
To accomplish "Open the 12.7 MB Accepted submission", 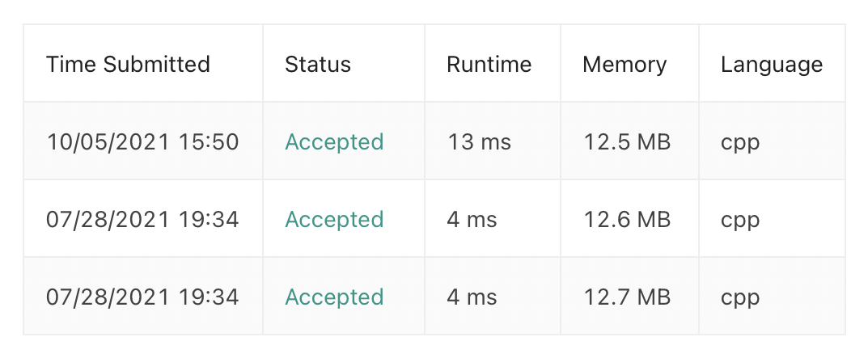I will [334, 297].
